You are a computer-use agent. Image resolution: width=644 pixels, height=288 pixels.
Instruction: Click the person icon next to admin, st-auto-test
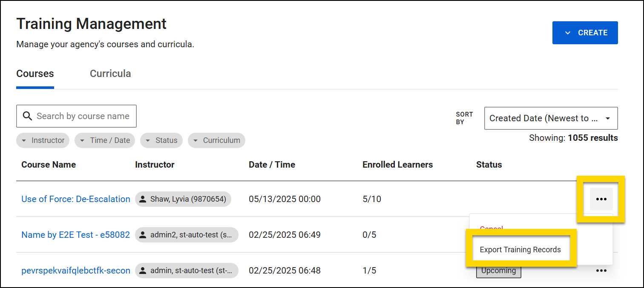[x=143, y=270]
